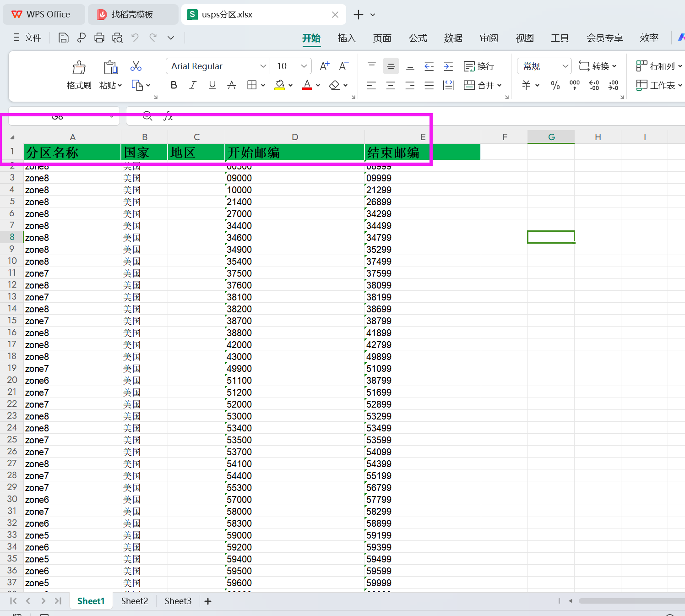The height and width of the screenshot is (616, 685).
Task: Toggle middle vertical alignment
Action: click(x=391, y=66)
